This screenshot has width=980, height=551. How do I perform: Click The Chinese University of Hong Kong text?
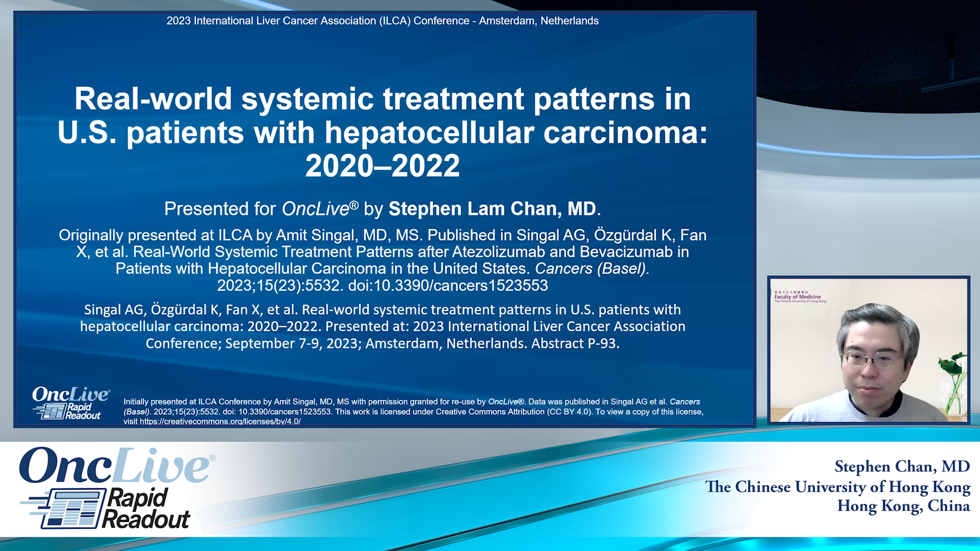click(838, 487)
